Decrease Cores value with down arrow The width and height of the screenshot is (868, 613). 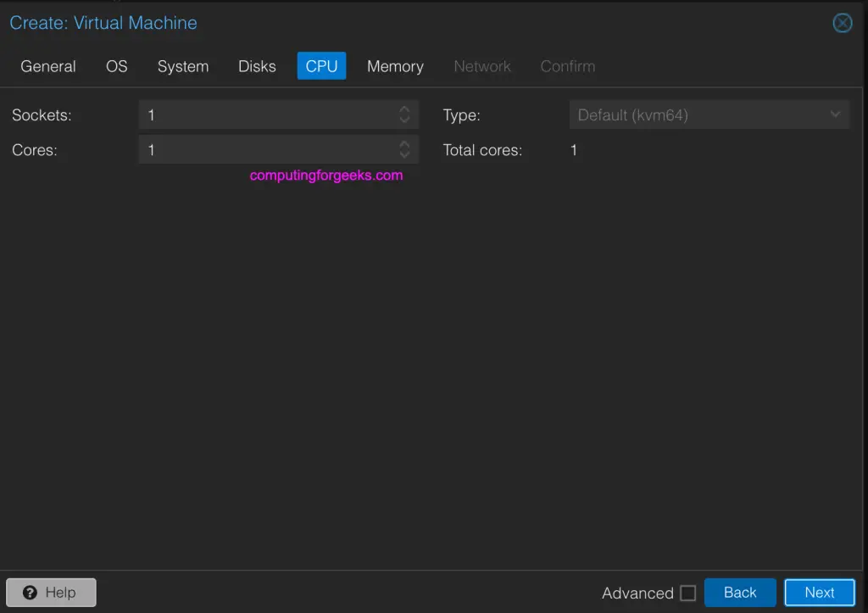coord(404,155)
